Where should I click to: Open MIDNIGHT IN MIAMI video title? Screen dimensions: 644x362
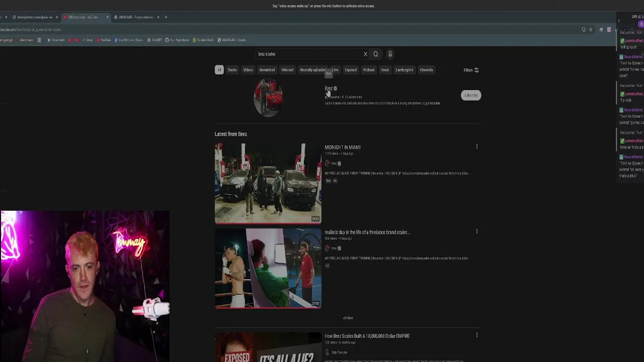[x=343, y=147]
